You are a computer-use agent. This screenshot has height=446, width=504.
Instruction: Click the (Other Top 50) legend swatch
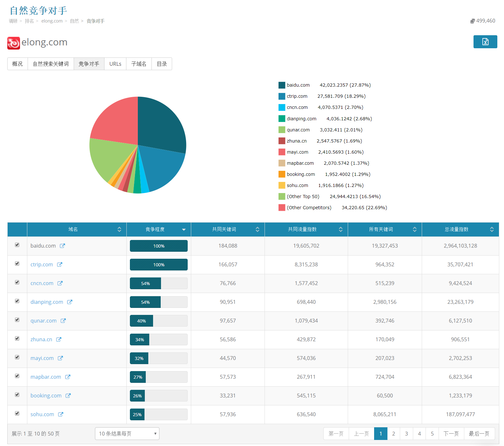click(x=282, y=196)
